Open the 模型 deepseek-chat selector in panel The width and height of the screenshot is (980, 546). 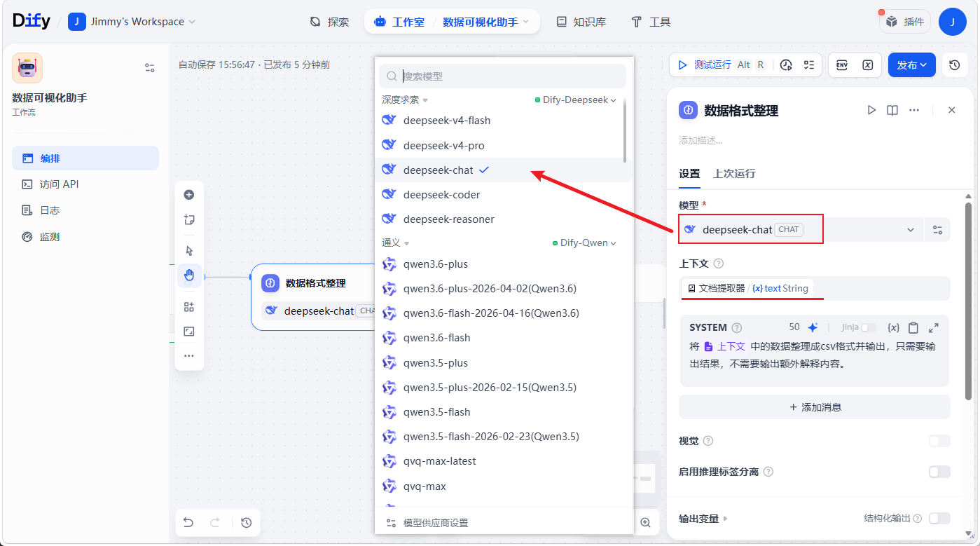point(800,229)
